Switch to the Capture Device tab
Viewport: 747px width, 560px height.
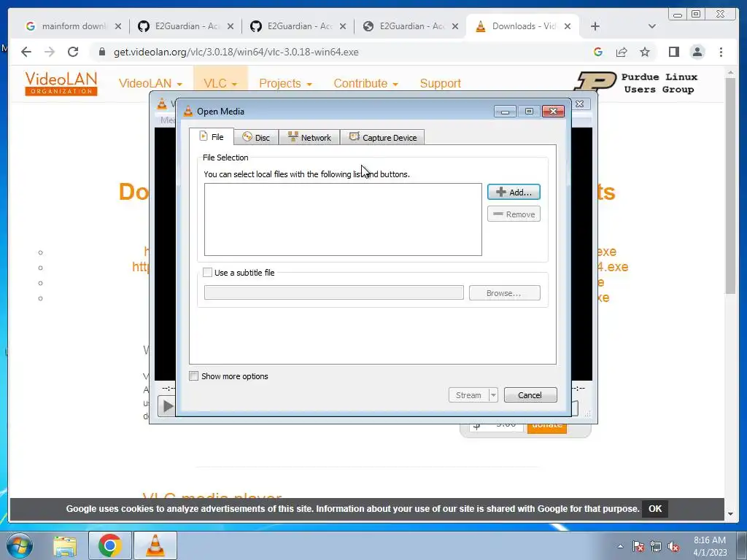(x=382, y=138)
